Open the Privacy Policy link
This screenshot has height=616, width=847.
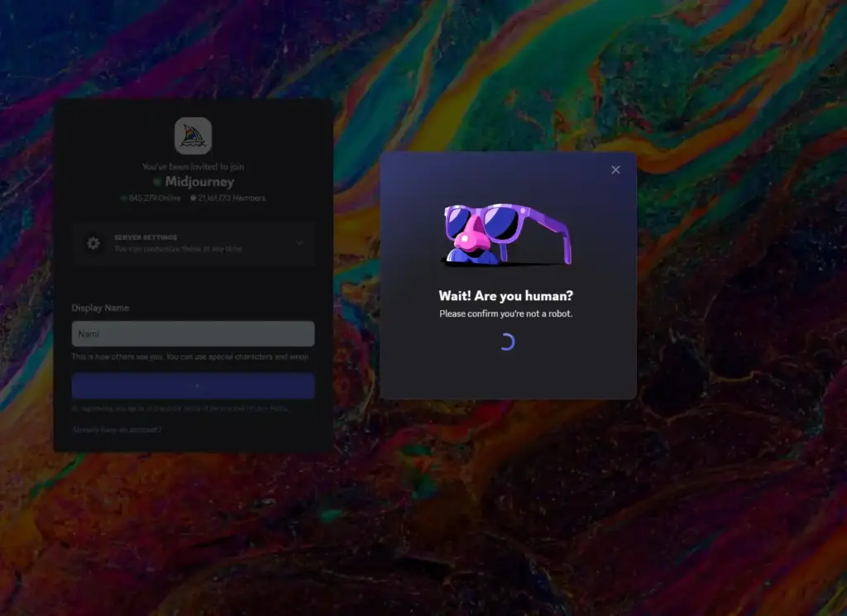click(268, 408)
